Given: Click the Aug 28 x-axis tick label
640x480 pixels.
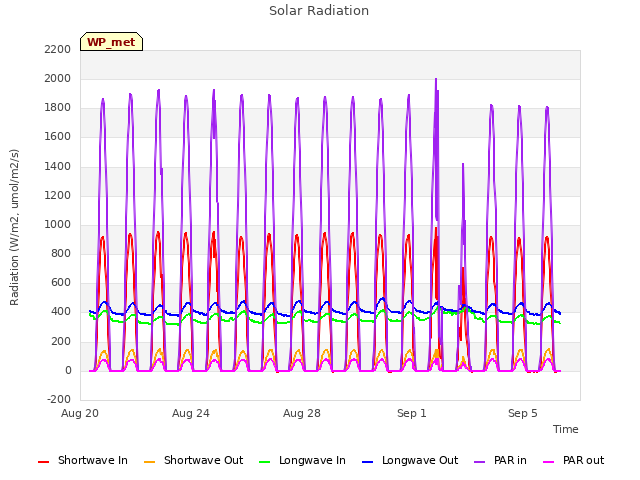Looking at the screenshot, I should pyautogui.click(x=302, y=413).
